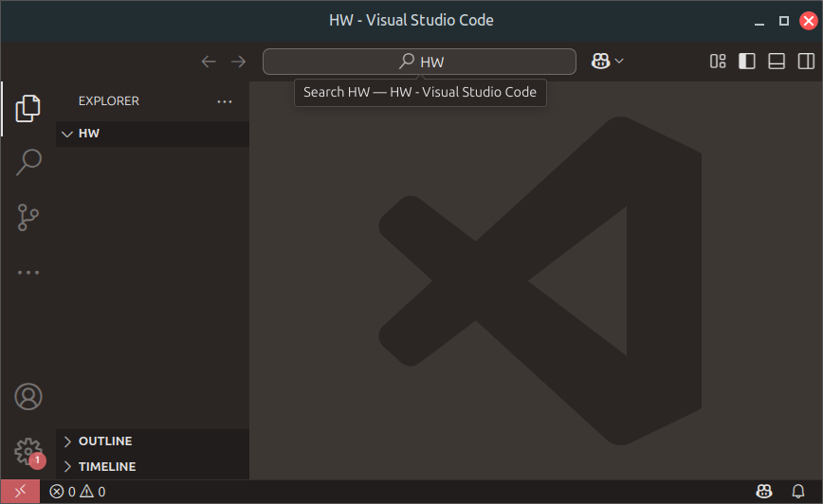Open a Remote Window from status bar
This screenshot has width=823, height=504.
click(x=20, y=492)
